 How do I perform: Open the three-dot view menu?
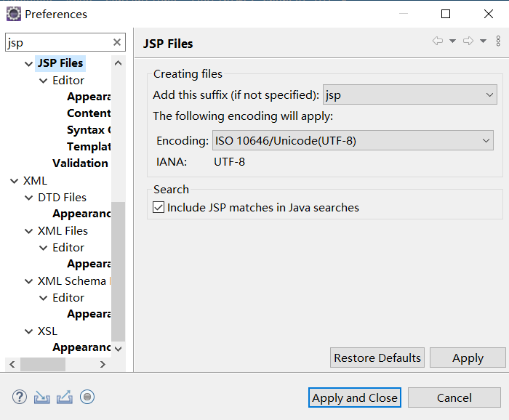point(498,41)
